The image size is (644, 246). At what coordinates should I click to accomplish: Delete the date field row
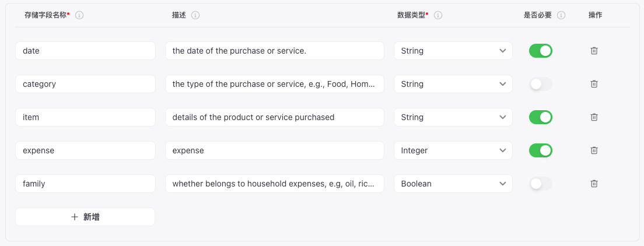[594, 51]
